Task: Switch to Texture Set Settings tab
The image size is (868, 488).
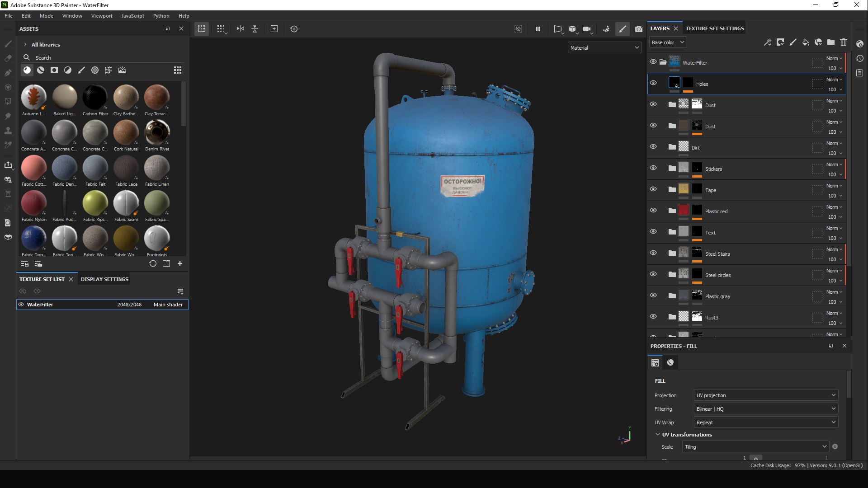Action: tap(715, 28)
